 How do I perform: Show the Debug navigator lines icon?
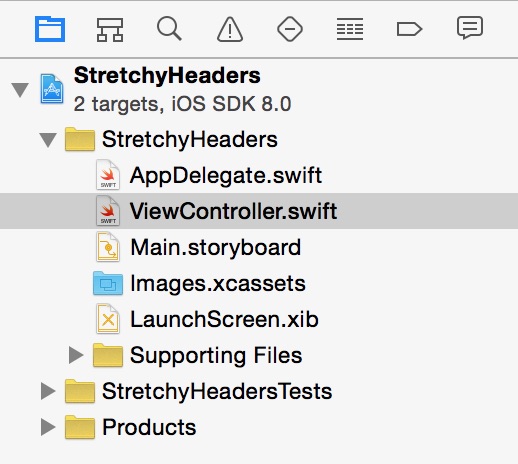click(350, 29)
